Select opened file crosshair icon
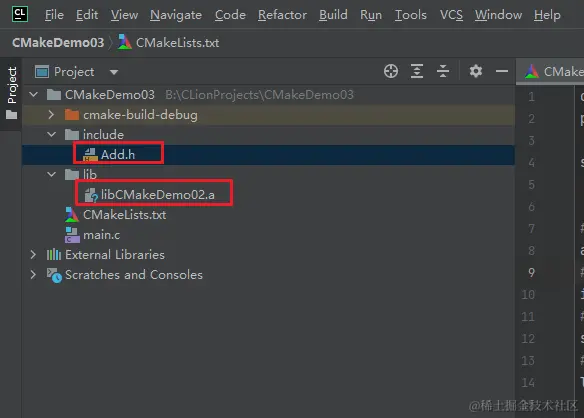Image resolution: width=584 pixels, height=418 pixels. (x=391, y=71)
